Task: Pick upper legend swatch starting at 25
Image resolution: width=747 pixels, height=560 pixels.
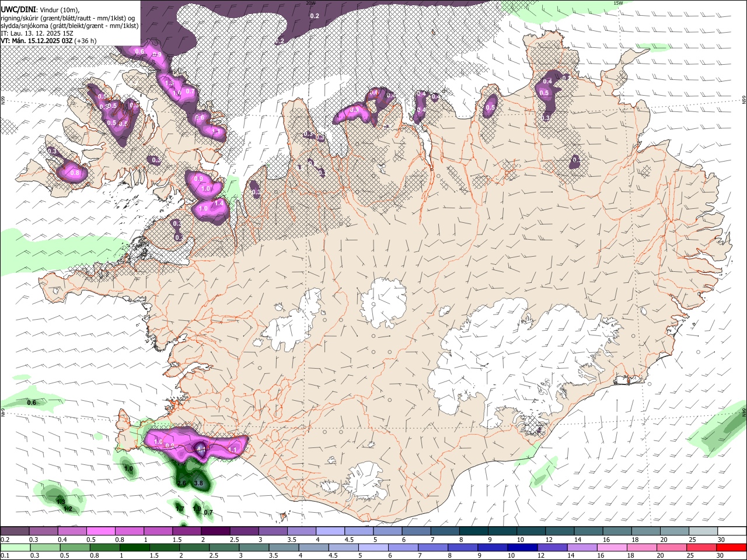Action: point(703,531)
